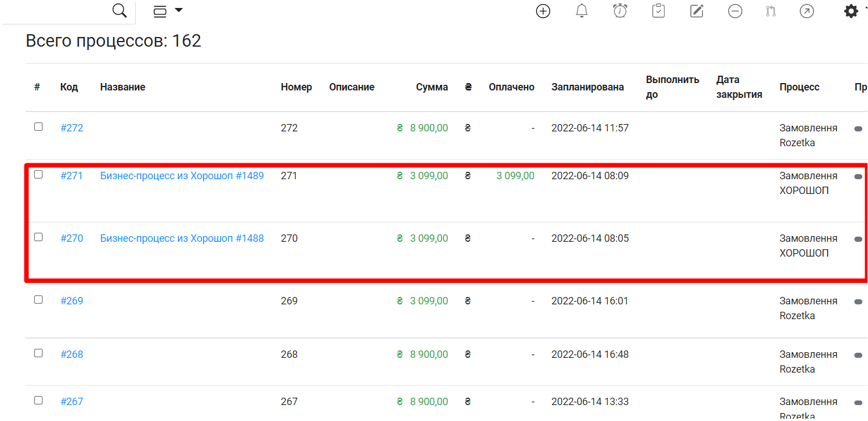Click the search magnifier icon
Image resolution: width=868 pixels, height=421 pixels.
pos(119,11)
